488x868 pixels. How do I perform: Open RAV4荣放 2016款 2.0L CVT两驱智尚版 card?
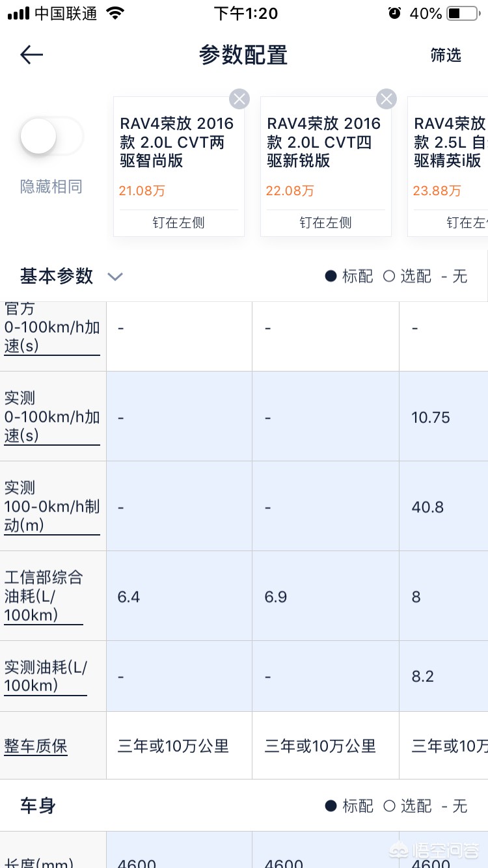tap(179, 167)
